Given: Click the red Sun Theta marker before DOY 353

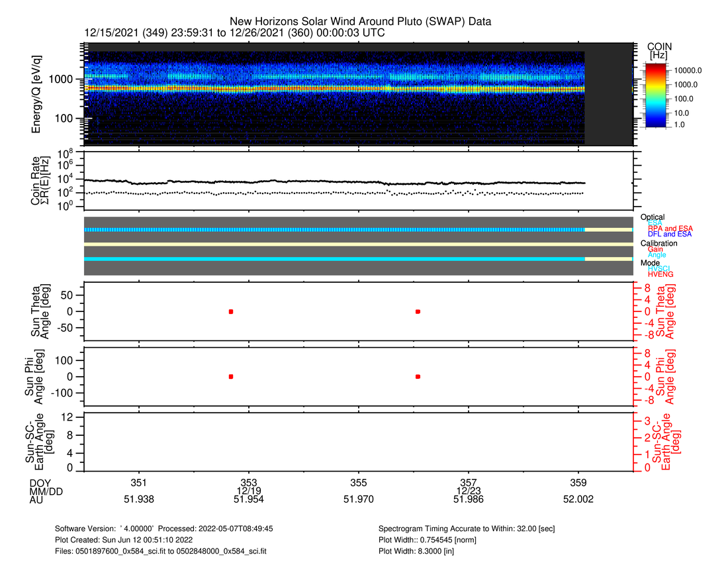Looking at the screenshot, I should point(231,311).
